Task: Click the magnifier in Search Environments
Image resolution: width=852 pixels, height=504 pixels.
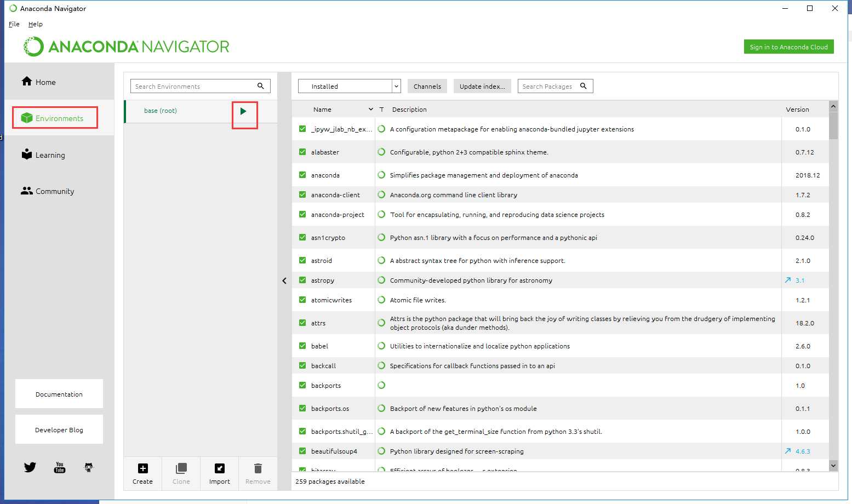Action: pos(261,86)
